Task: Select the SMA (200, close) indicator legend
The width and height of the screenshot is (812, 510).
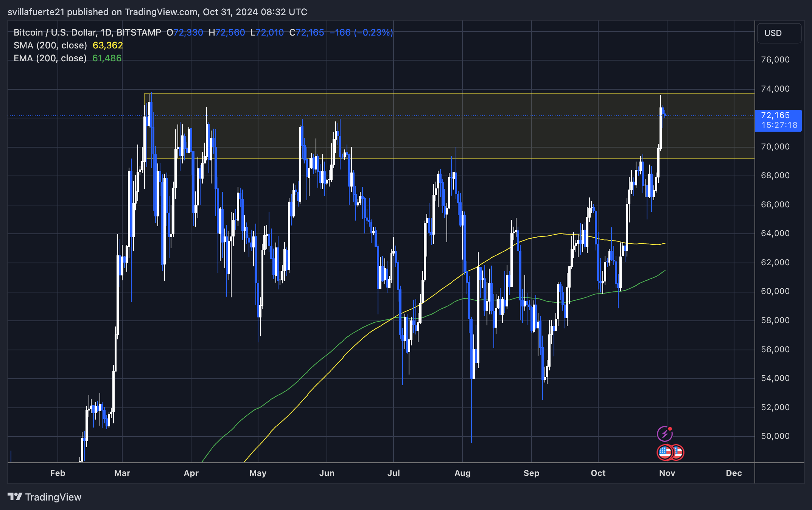Action: click(x=50, y=45)
